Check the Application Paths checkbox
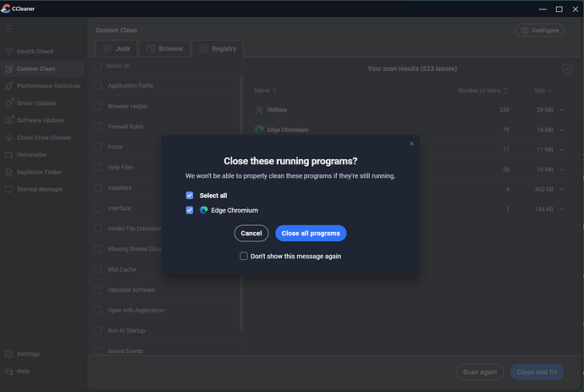 pyautogui.click(x=97, y=86)
